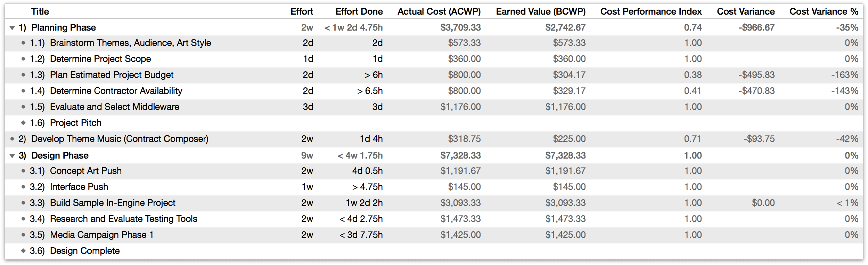This screenshot has width=868, height=265.
Task: Collapse the Planning Phase group
Action: pyautogui.click(x=12, y=28)
